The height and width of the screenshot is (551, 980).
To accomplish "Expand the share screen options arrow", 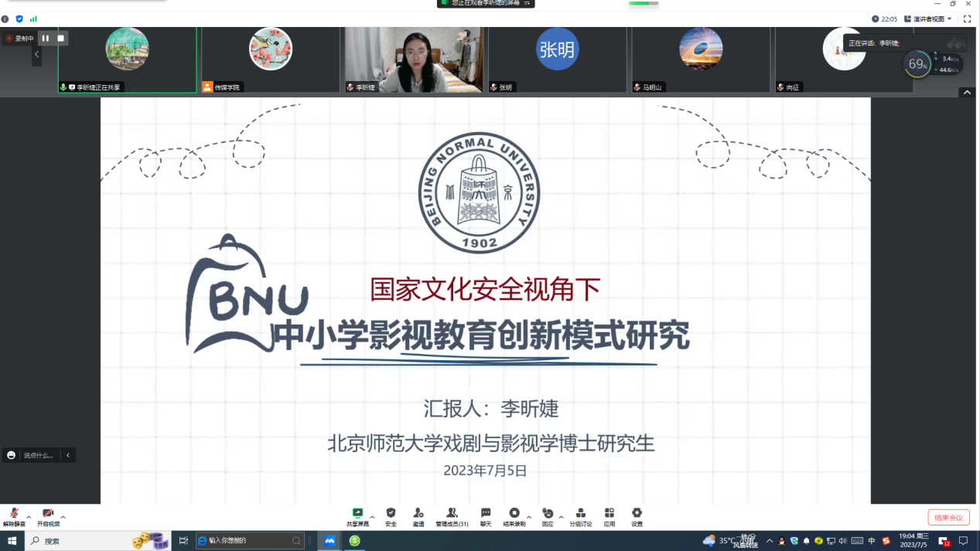I will click(x=372, y=516).
